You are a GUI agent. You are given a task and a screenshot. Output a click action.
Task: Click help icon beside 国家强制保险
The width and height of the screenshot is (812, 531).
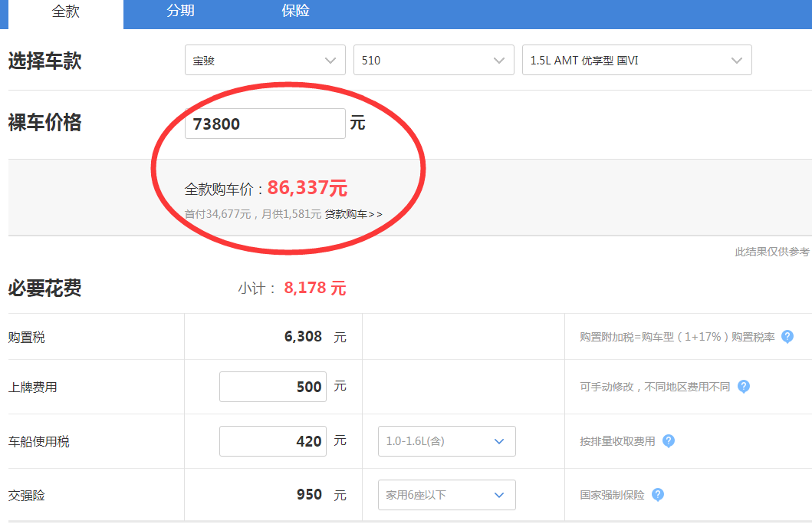658,495
